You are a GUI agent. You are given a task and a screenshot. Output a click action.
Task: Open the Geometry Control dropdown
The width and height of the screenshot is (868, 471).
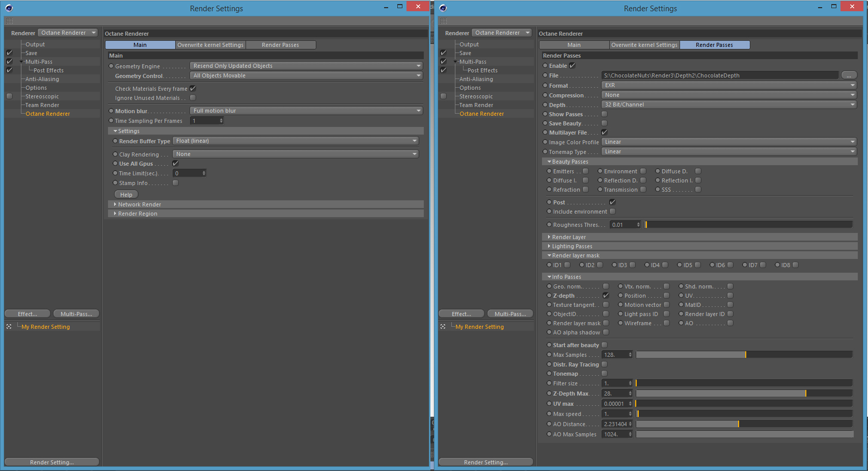pos(307,75)
